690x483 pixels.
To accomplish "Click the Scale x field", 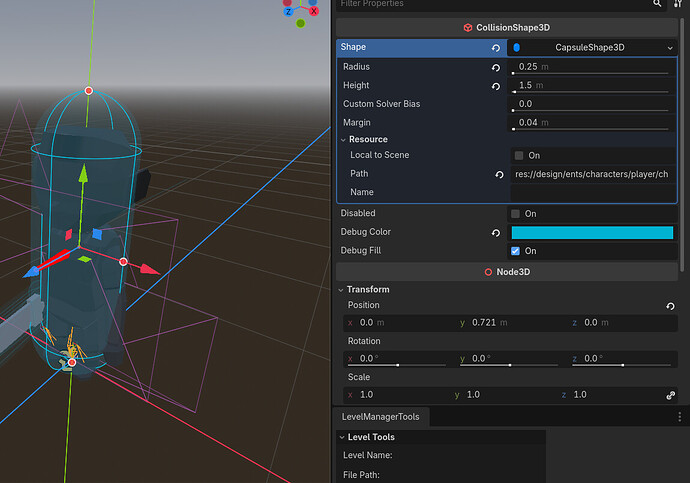I will (396, 395).
